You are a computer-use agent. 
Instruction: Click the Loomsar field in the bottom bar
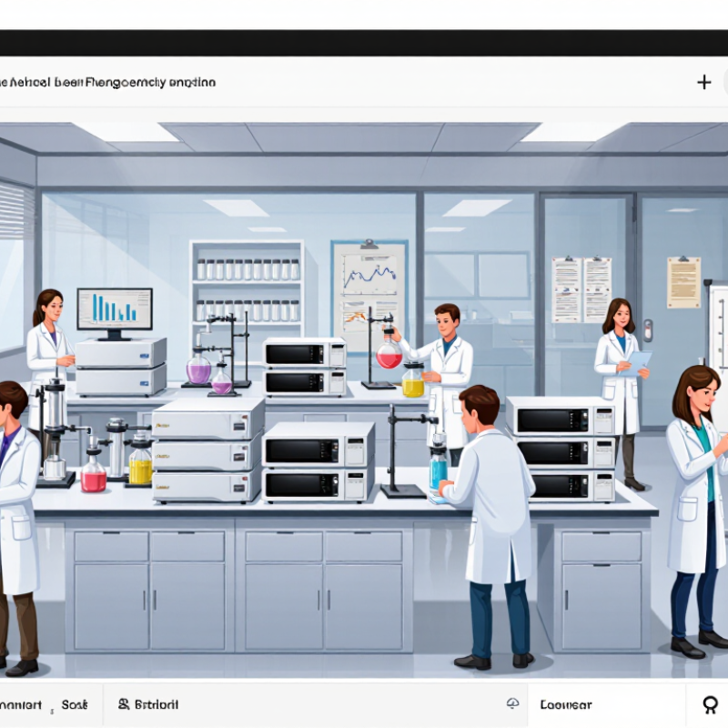tap(606, 704)
